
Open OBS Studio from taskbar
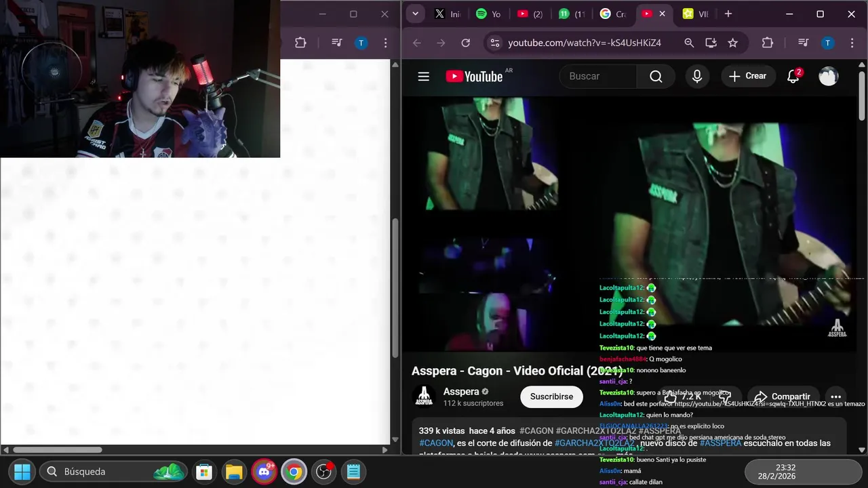coord(323,472)
